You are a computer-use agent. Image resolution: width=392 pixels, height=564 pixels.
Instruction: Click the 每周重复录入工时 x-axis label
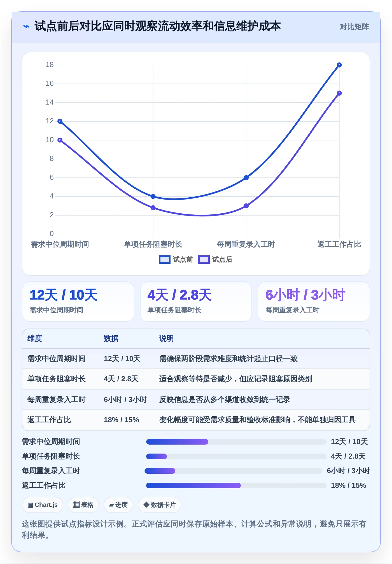point(246,244)
